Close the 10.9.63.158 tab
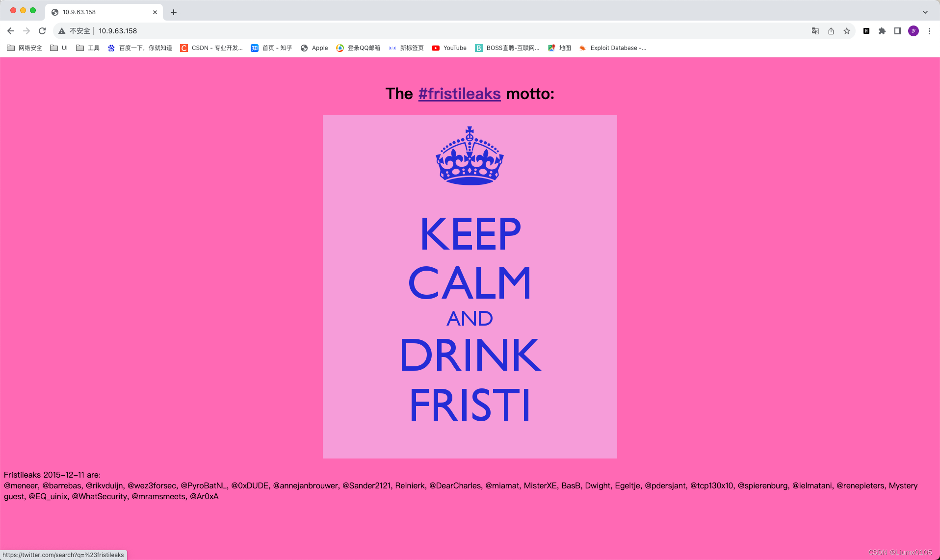The height and width of the screenshot is (560, 940). tap(155, 12)
